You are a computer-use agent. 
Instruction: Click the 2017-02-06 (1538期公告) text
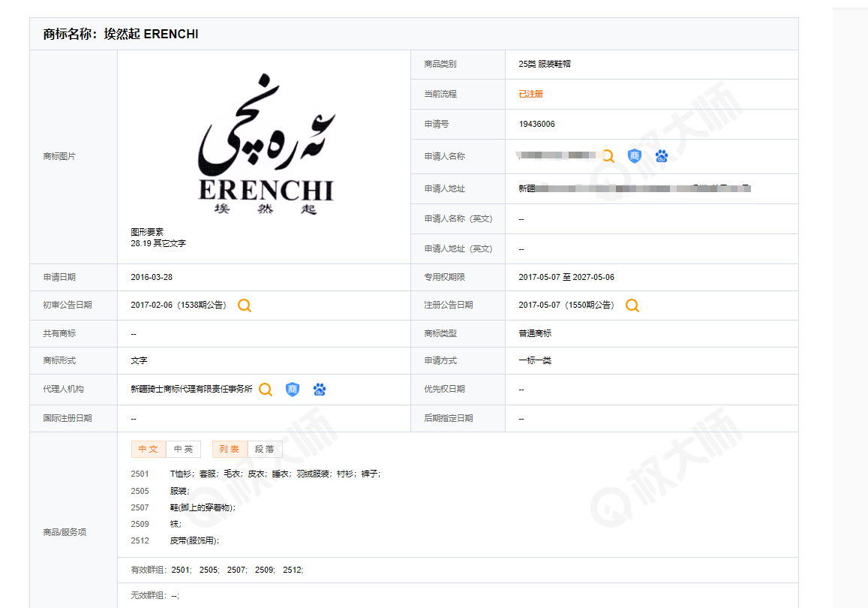179,305
